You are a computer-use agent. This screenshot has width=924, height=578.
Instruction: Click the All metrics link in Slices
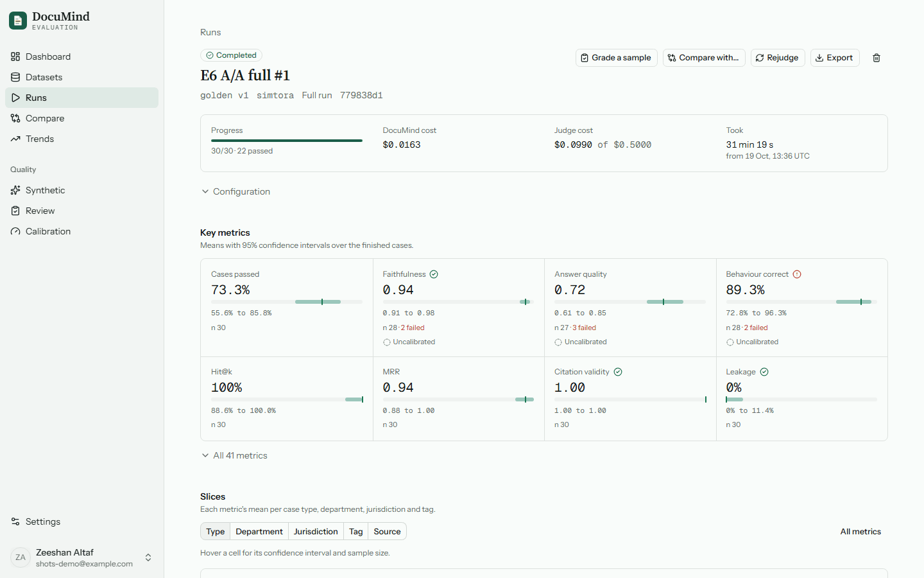click(860, 531)
